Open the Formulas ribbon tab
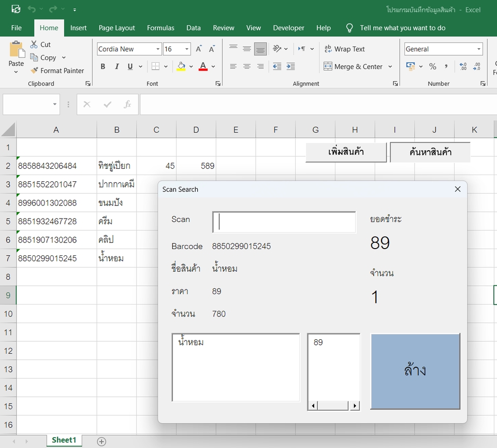Screen dimensions: 497x448 [160, 28]
